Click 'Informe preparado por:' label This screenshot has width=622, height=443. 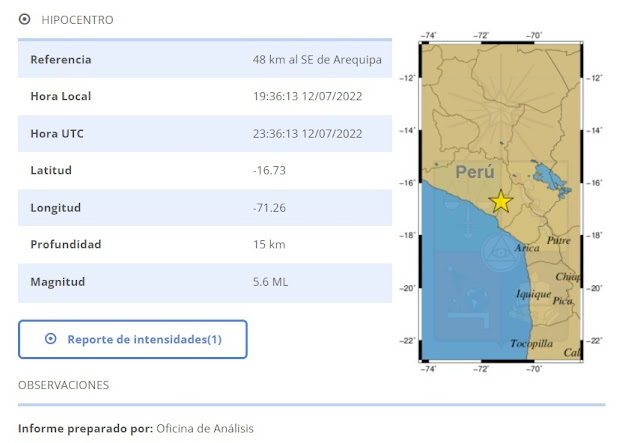85,429
